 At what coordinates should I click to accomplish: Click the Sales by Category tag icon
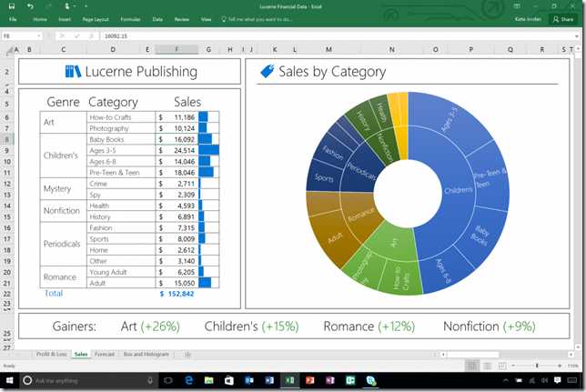tap(268, 71)
